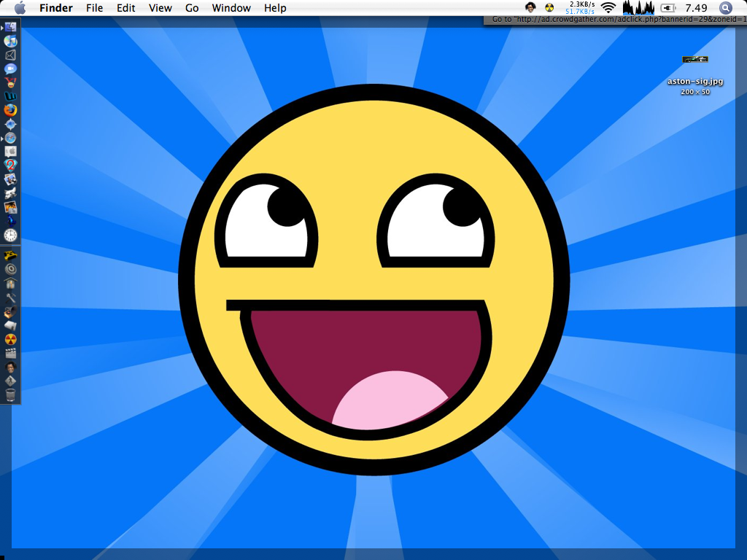Open the blue W dock application
Screen dimensions: 747x560
pyautogui.click(x=10, y=97)
